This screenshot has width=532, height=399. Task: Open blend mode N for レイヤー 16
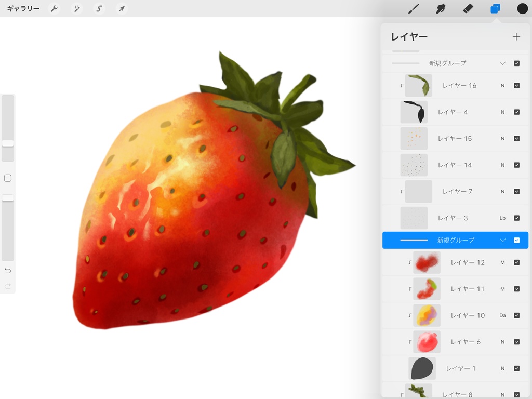(502, 86)
